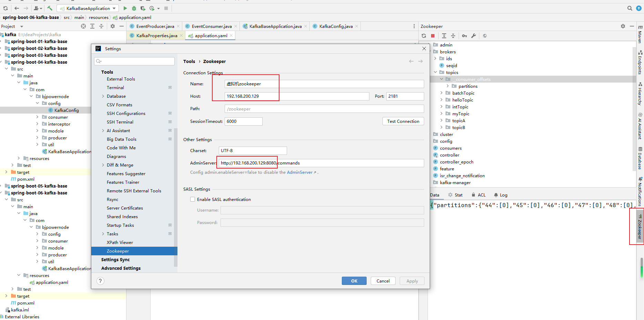Expand the Tasks settings group
The image size is (644, 320).
point(103,234)
